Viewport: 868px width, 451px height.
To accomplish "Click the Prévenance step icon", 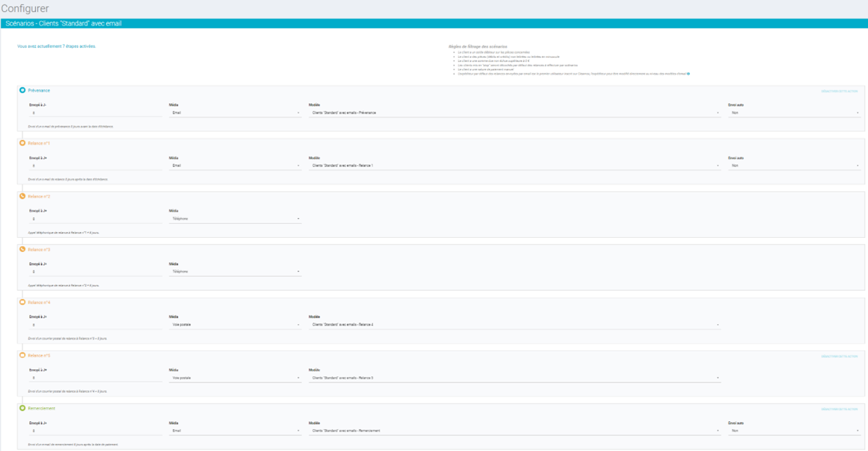I will [23, 90].
